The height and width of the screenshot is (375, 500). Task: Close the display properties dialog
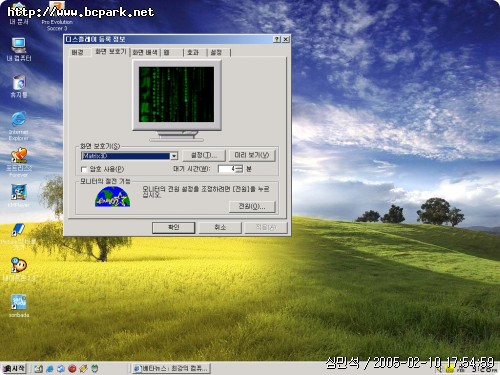286,39
